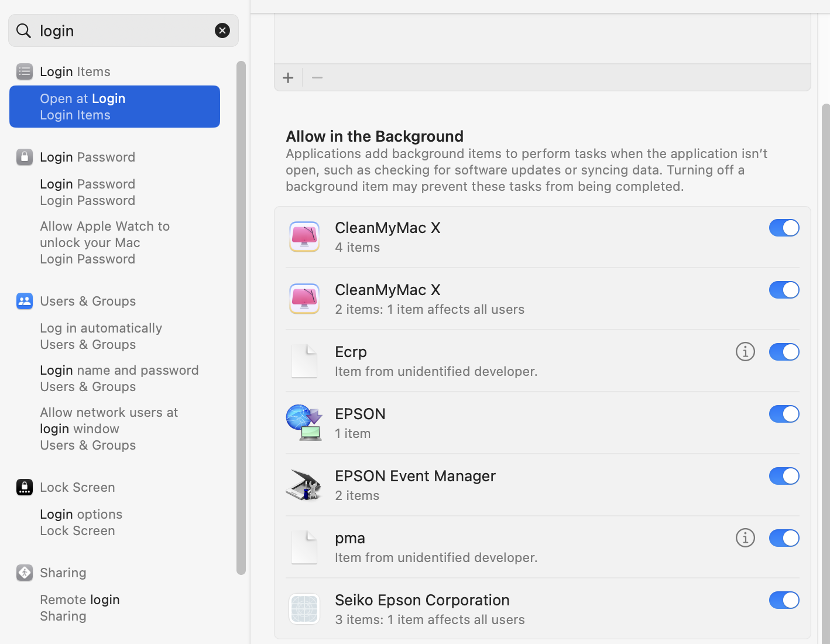Click the Login Password lock icon

pyautogui.click(x=25, y=157)
